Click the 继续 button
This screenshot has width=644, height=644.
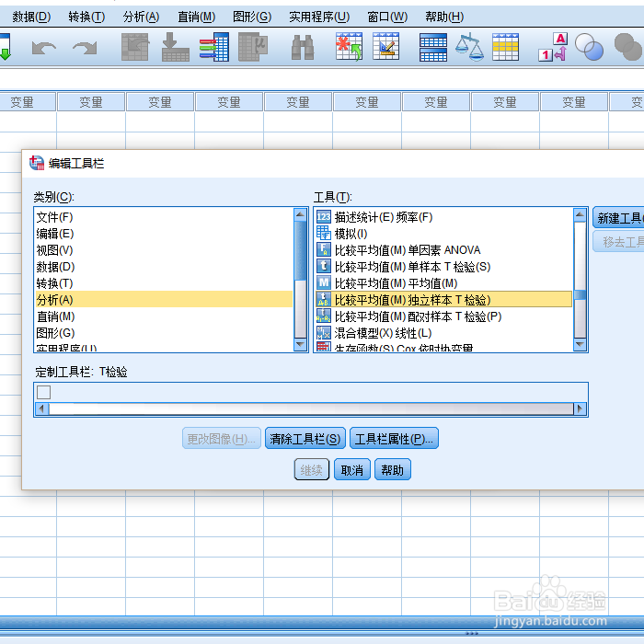point(312,469)
